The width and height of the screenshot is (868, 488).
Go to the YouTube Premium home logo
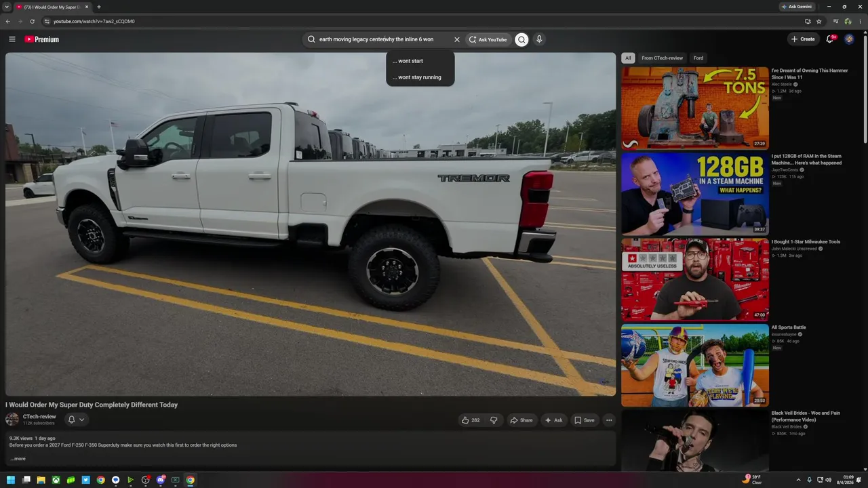click(42, 39)
